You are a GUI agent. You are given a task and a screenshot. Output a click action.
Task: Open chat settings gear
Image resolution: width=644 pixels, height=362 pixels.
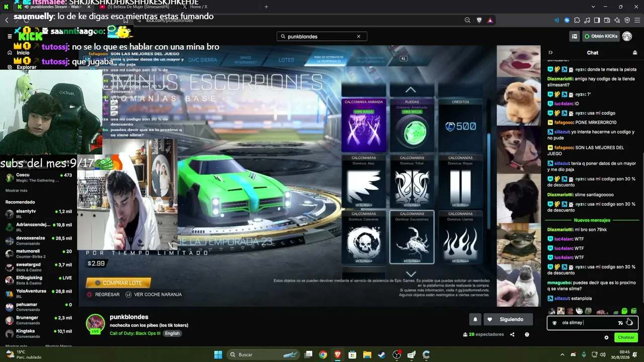click(x=606, y=337)
